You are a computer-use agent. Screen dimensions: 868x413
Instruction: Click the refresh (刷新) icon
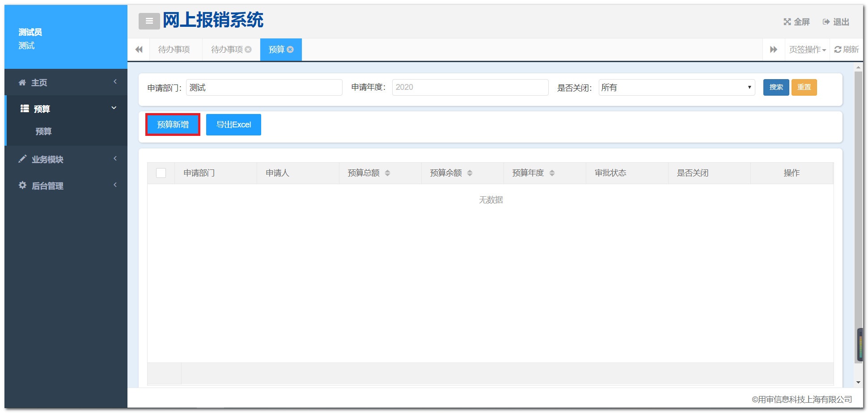click(838, 50)
